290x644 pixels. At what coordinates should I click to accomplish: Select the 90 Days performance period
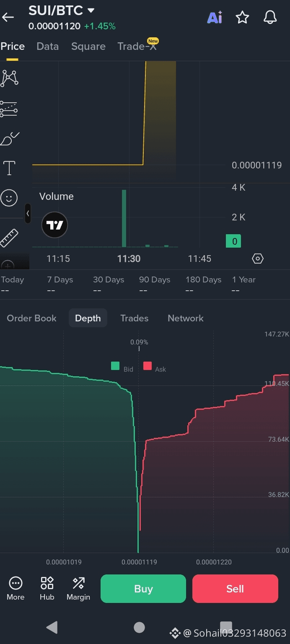[155, 284]
